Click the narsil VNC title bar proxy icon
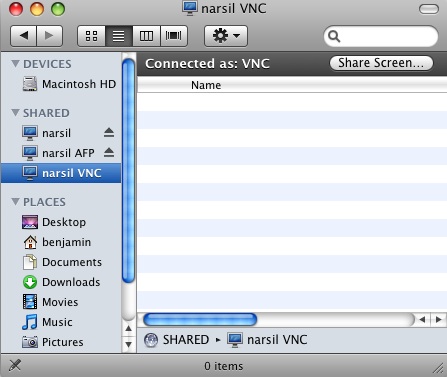Image resolution: width=447 pixels, height=377 pixels. point(190,8)
